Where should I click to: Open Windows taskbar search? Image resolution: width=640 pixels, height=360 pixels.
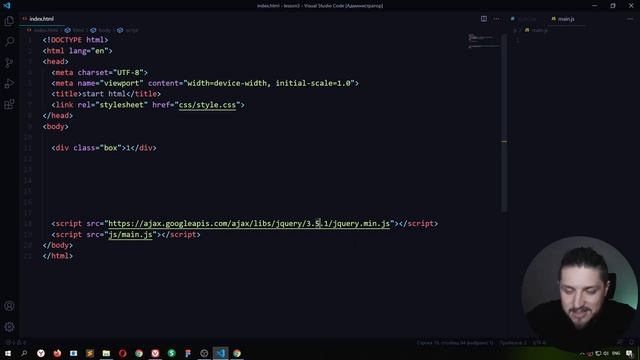pos(24,353)
